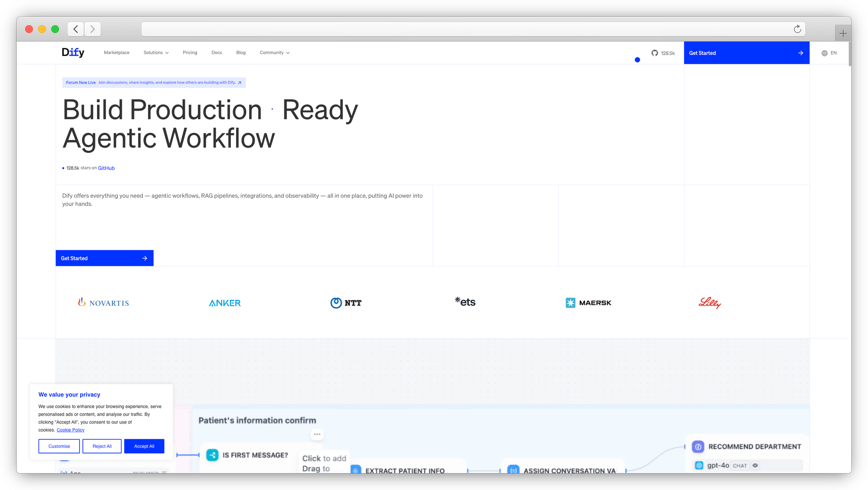Toggle eye icon beside gpt-4o CHAT

[x=755, y=466]
